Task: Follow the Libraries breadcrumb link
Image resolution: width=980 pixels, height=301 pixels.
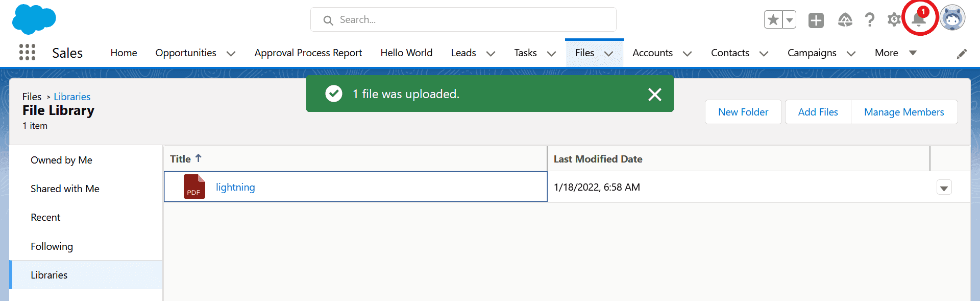Action: pos(72,97)
